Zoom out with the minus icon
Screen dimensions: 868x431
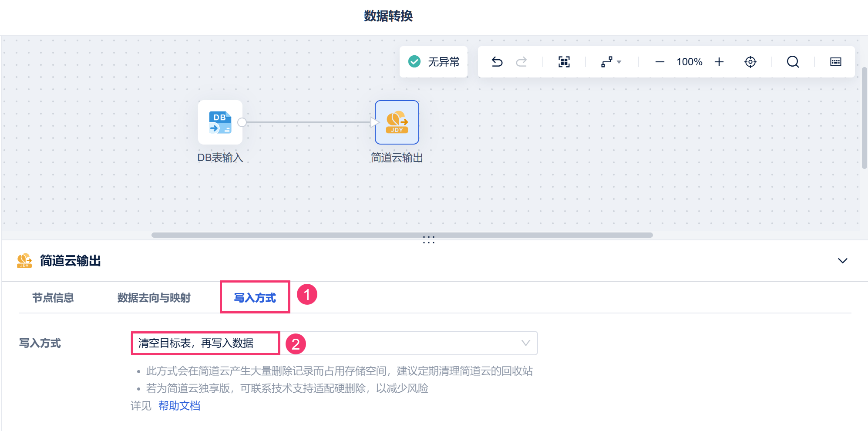[660, 62]
